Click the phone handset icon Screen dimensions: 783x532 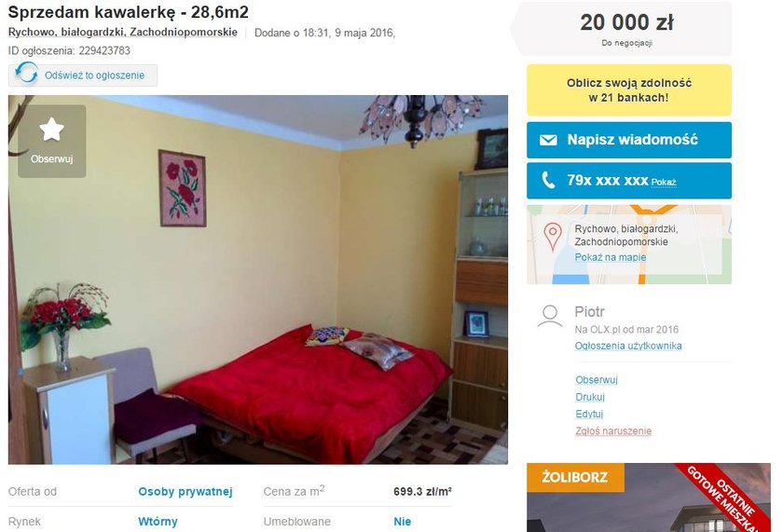point(548,180)
